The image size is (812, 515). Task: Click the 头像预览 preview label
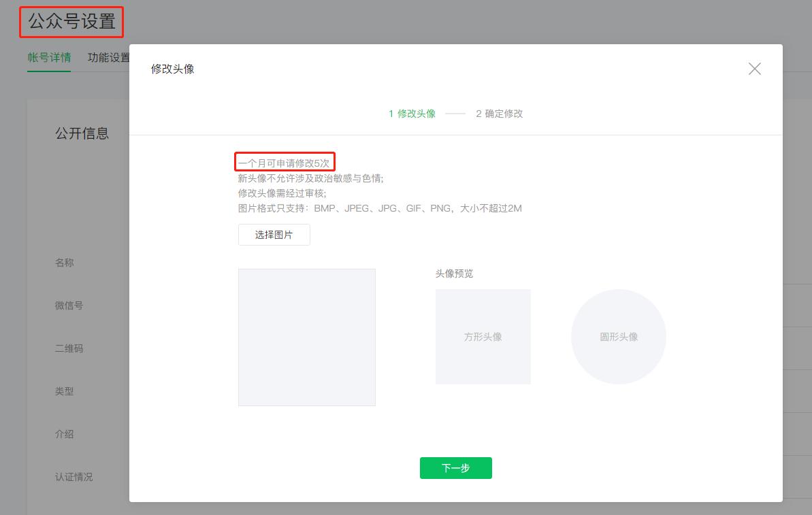click(x=454, y=273)
